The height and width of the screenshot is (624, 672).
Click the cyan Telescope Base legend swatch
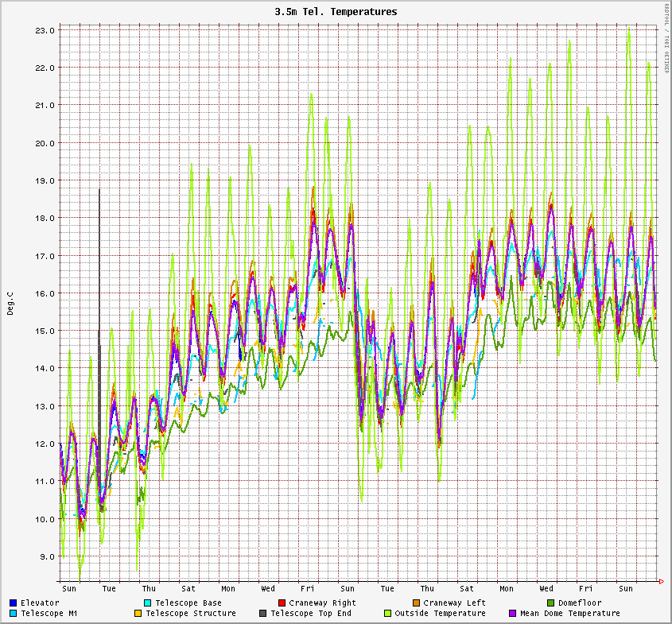point(147,603)
